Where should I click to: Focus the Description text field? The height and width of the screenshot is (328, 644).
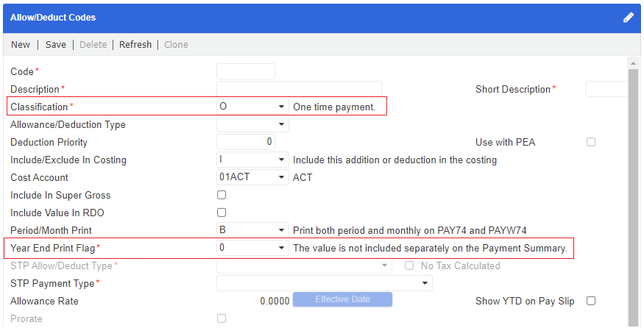point(299,89)
